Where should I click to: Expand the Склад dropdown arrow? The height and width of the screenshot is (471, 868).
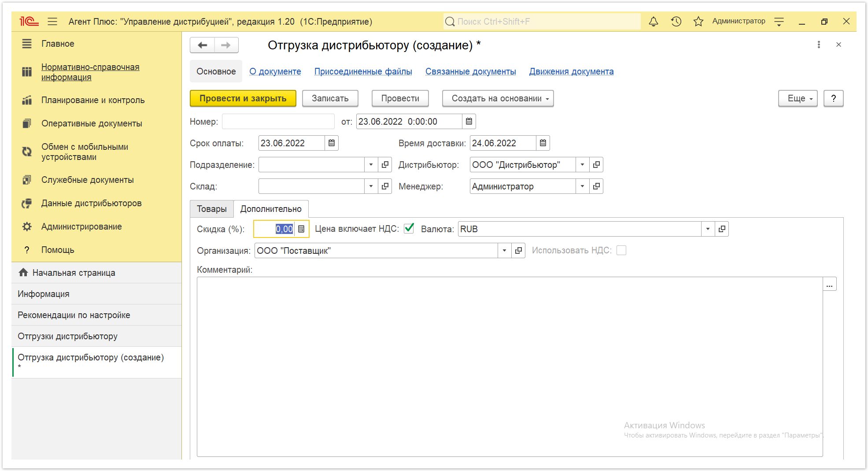pos(371,186)
